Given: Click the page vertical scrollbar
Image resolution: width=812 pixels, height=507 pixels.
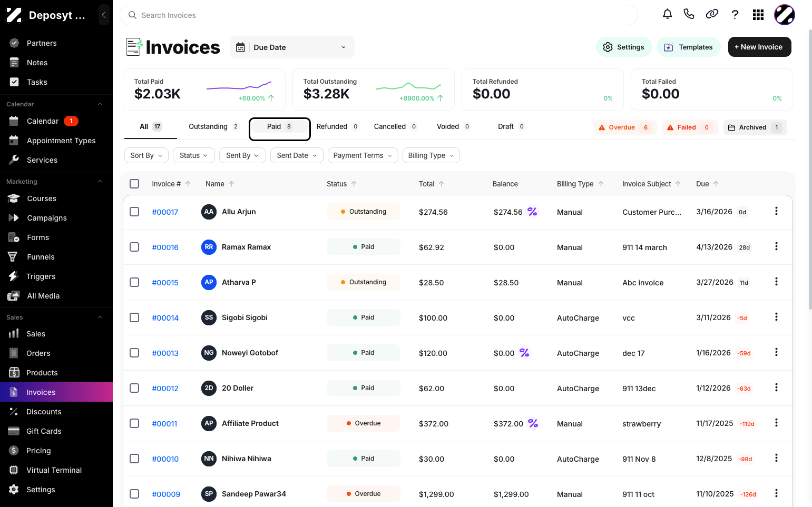Looking at the screenshot, I should tap(809, 168).
